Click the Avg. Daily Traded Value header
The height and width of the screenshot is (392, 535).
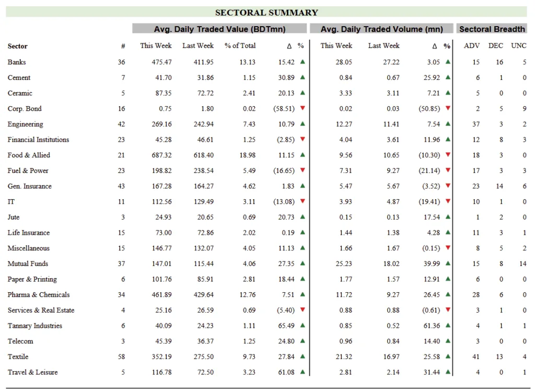[x=219, y=29]
